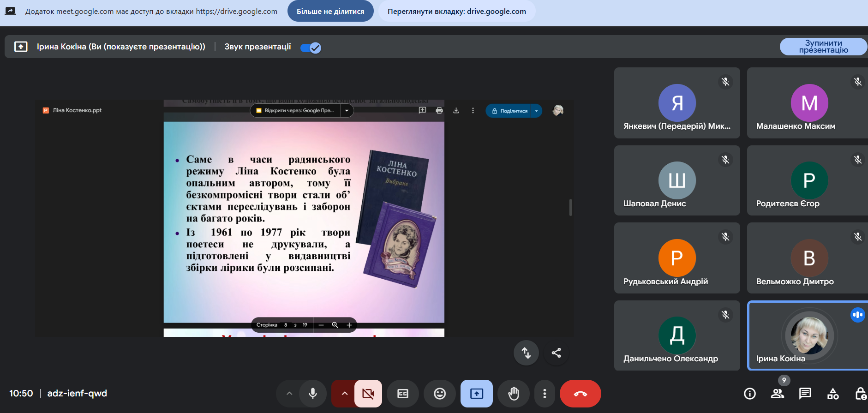The width and height of the screenshot is (868, 413).
Task: Click the red leave call button
Action: [x=580, y=394]
